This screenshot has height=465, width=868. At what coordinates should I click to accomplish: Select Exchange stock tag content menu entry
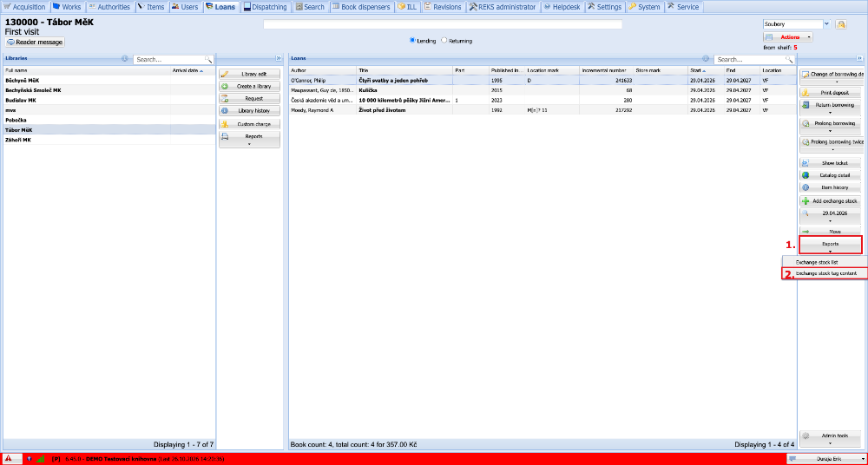[x=825, y=273]
